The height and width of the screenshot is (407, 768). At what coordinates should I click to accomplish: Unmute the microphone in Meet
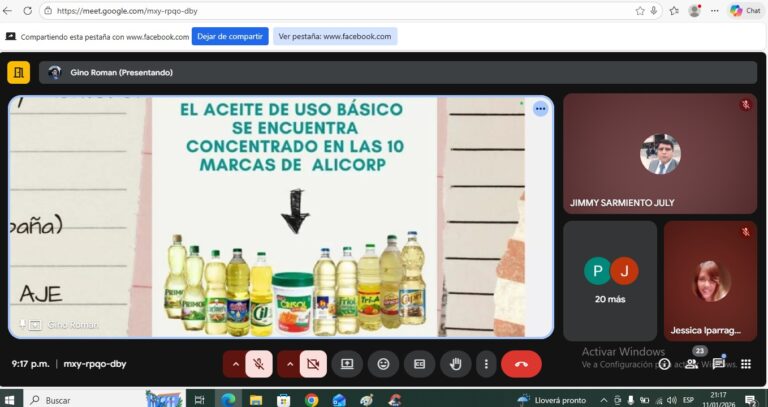[x=259, y=364]
